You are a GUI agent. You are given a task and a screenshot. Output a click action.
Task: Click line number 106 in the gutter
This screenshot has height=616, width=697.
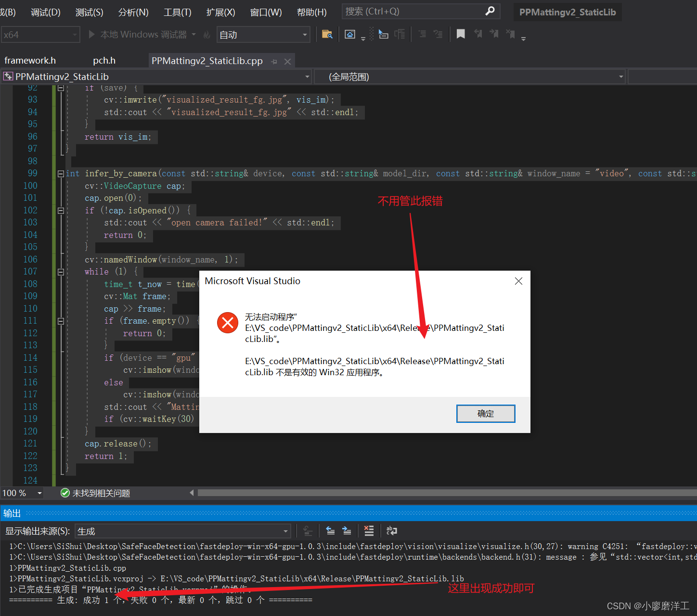click(30, 259)
